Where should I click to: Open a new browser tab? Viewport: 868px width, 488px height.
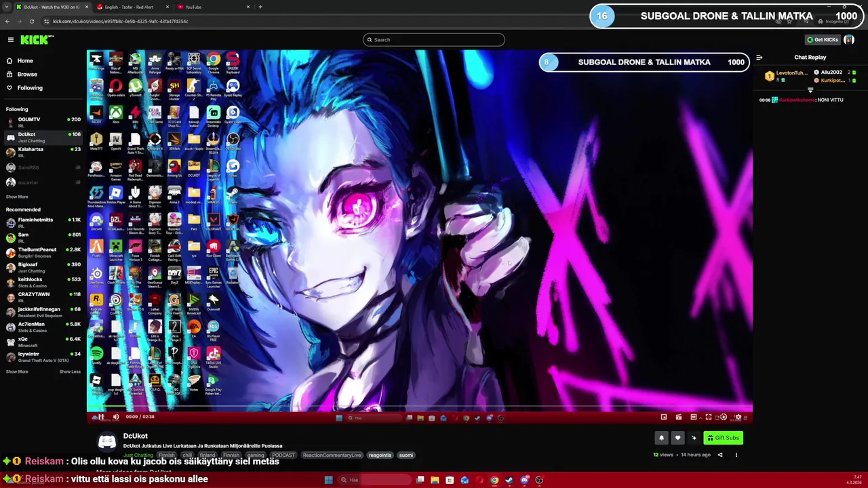click(260, 7)
